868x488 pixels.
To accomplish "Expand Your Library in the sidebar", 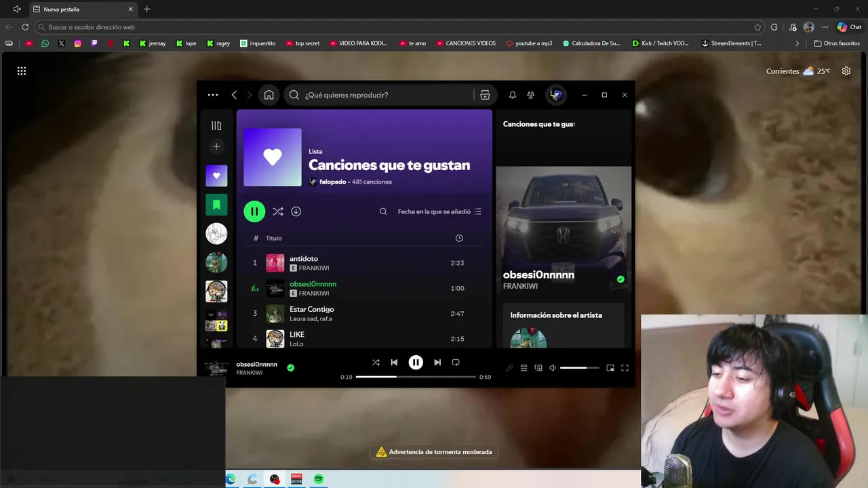I will tap(216, 125).
